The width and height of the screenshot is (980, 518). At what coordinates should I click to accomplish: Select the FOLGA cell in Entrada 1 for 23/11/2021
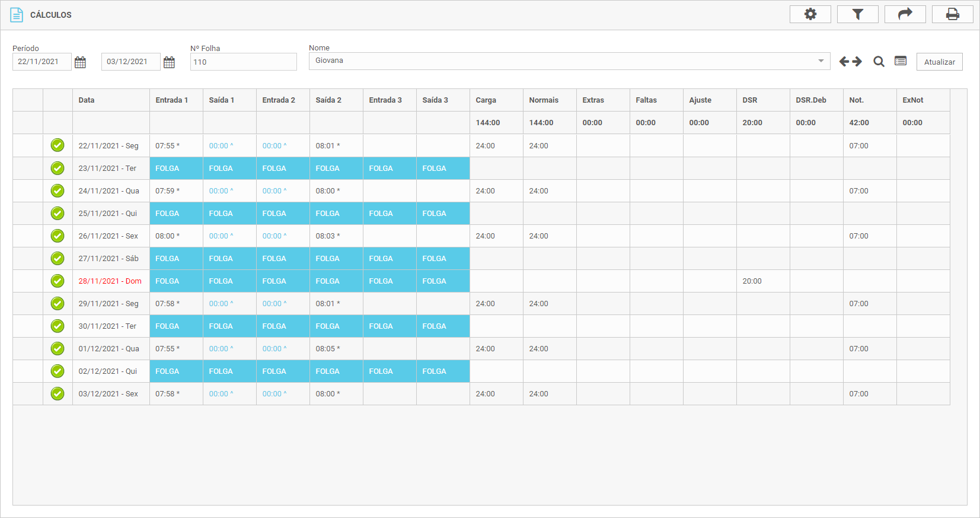176,169
